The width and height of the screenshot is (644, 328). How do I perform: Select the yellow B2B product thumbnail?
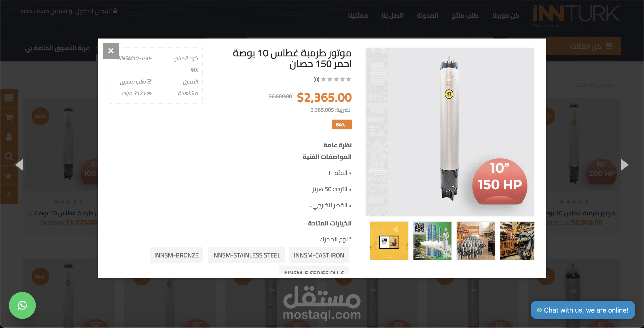(x=389, y=241)
